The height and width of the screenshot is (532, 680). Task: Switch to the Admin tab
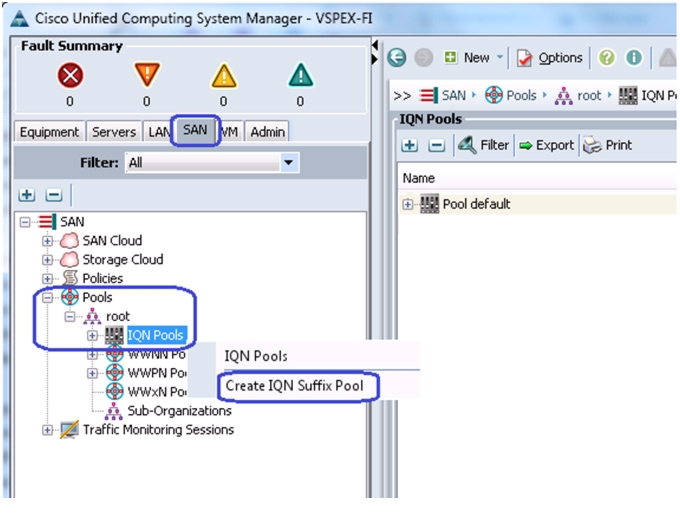(x=268, y=132)
